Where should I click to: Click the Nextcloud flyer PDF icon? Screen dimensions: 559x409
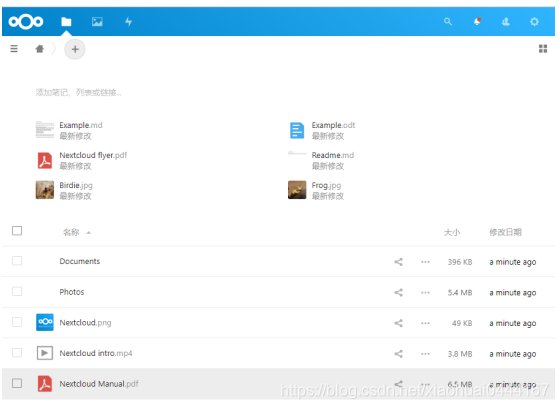click(45, 160)
